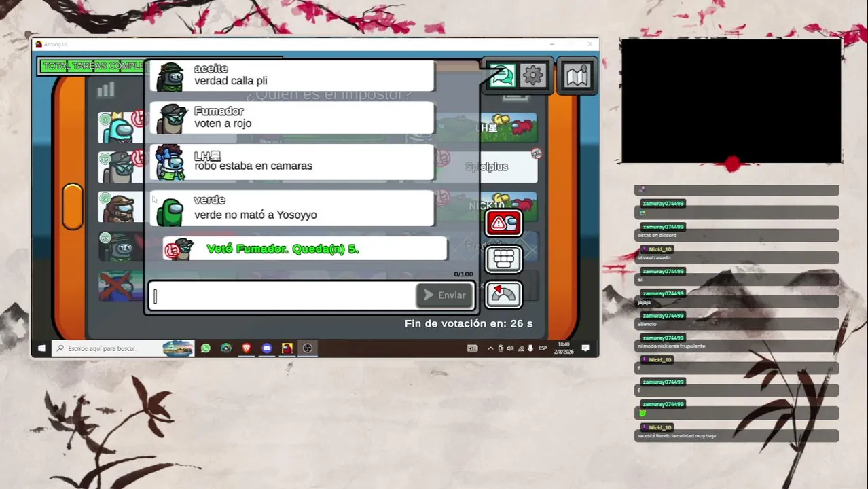Screen dimensions: 868x489
Task: Switch to Among Us taskbar icon
Action: coord(287,348)
